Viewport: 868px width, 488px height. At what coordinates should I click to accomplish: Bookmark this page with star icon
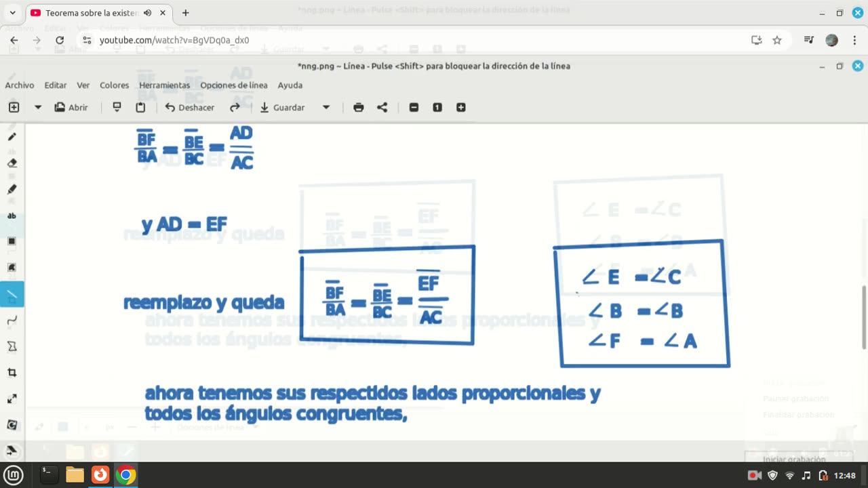click(777, 40)
